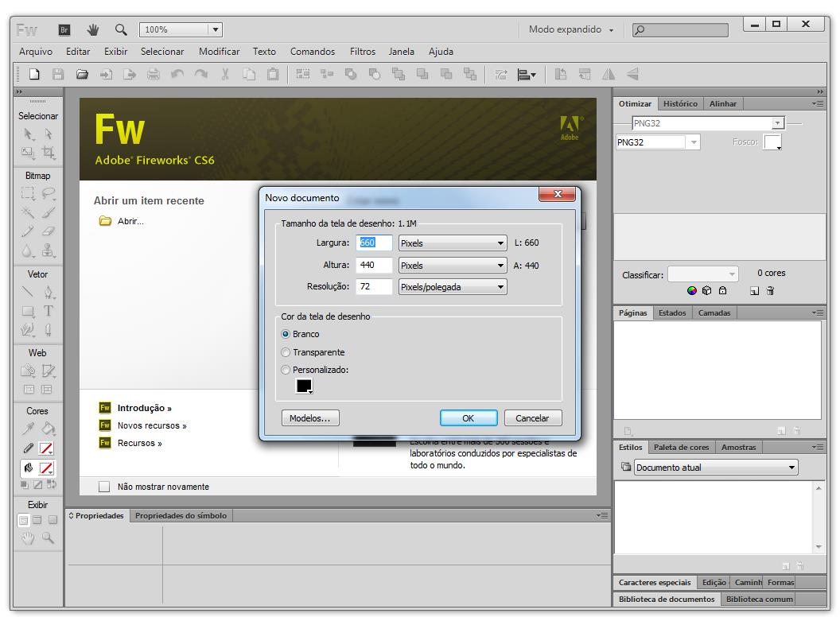Viewport: 840px width, 625px height.
Task: Click the top search field
Action: [x=680, y=30]
